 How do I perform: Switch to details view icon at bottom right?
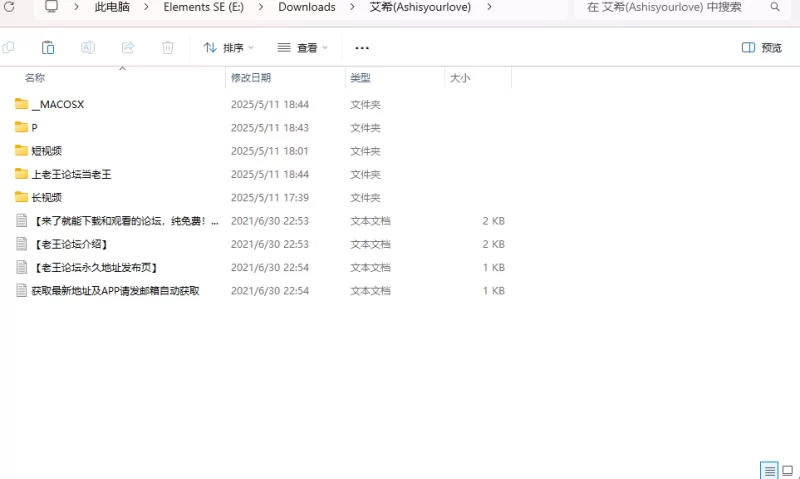(769, 470)
